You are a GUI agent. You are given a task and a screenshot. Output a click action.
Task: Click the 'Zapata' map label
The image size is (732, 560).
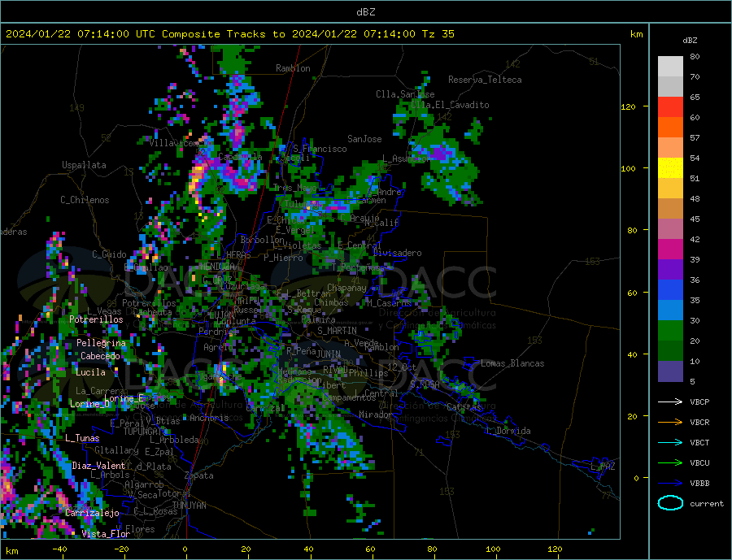(199, 475)
